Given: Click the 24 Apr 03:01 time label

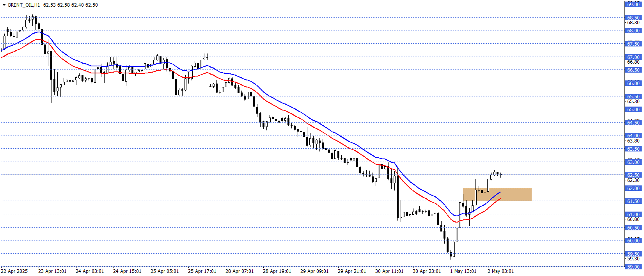Looking at the screenshot, I should point(90,271).
